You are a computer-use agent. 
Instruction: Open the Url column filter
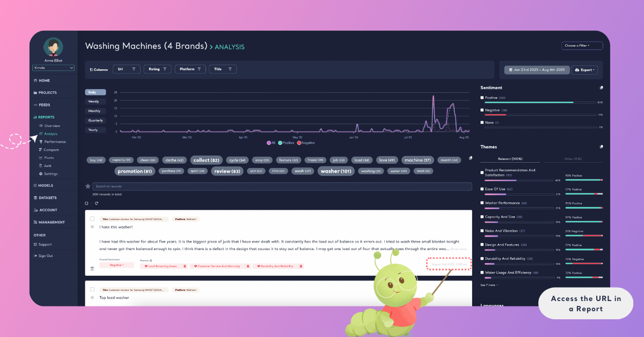click(127, 69)
